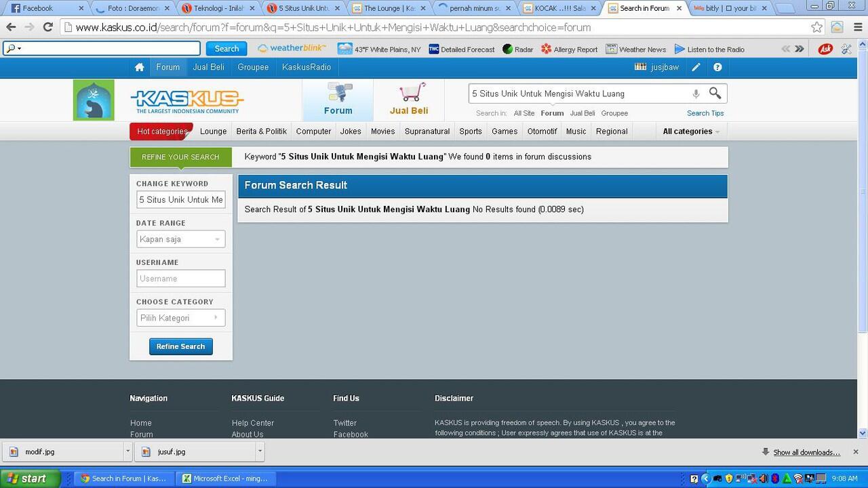The height and width of the screenshot is (488, 868).
Task: Click the Windows start button
Action: pos(31,478)
